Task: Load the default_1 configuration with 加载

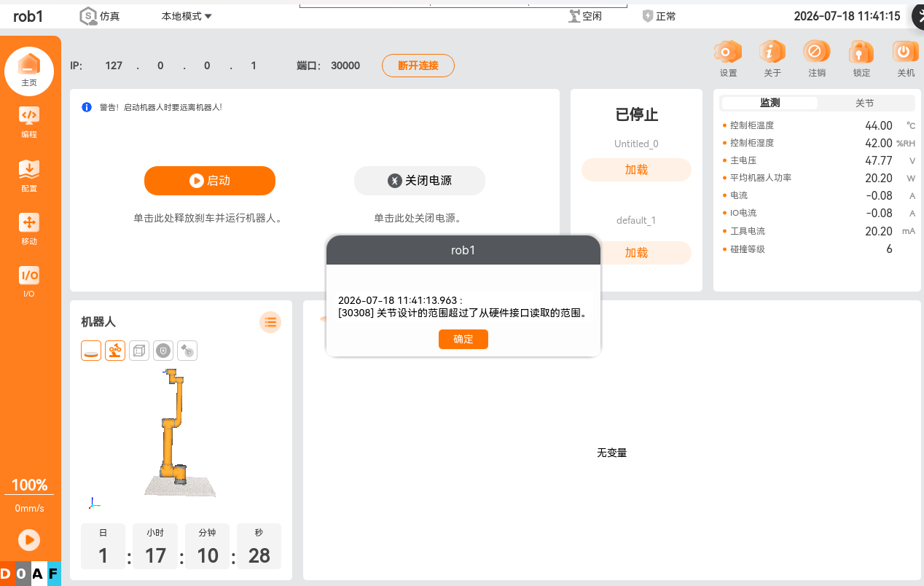Action: click(636, 253)
